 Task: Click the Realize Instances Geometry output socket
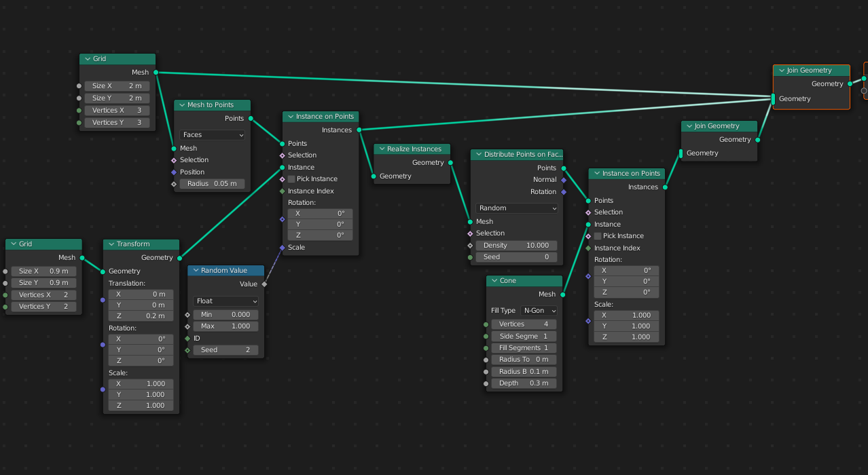(x=450, y=163)
